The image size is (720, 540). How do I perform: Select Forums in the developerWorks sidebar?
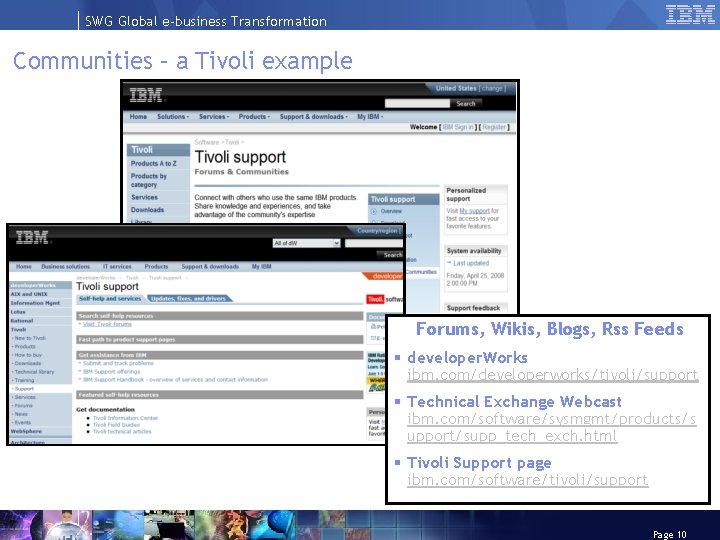tap(23, 406)
